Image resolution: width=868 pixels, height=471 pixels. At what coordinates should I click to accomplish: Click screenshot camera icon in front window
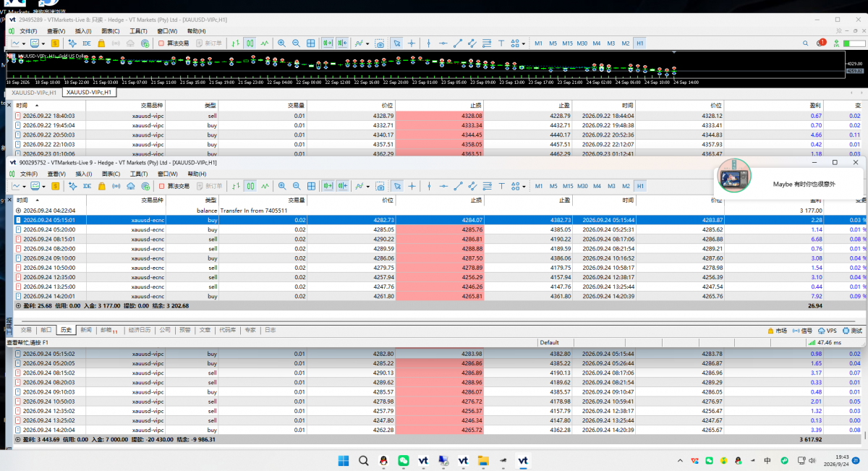click(x=380, y=186)
